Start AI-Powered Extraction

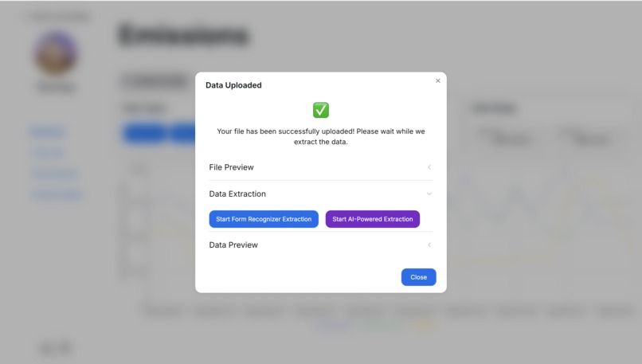[373, 219]
